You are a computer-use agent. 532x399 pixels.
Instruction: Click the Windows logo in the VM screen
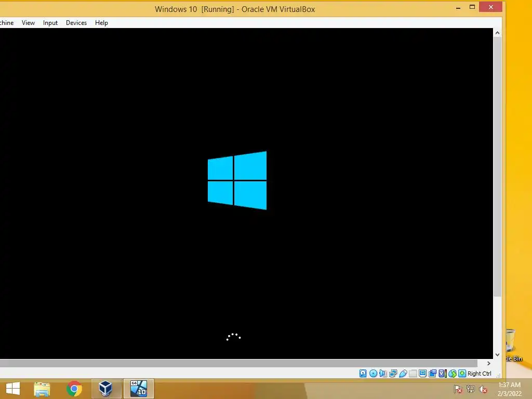(237, 180)
